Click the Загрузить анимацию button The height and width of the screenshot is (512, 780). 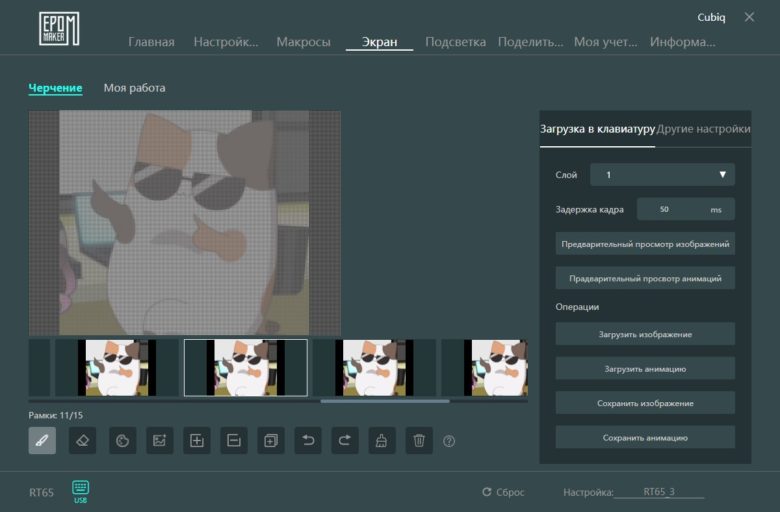click(645, 369)
